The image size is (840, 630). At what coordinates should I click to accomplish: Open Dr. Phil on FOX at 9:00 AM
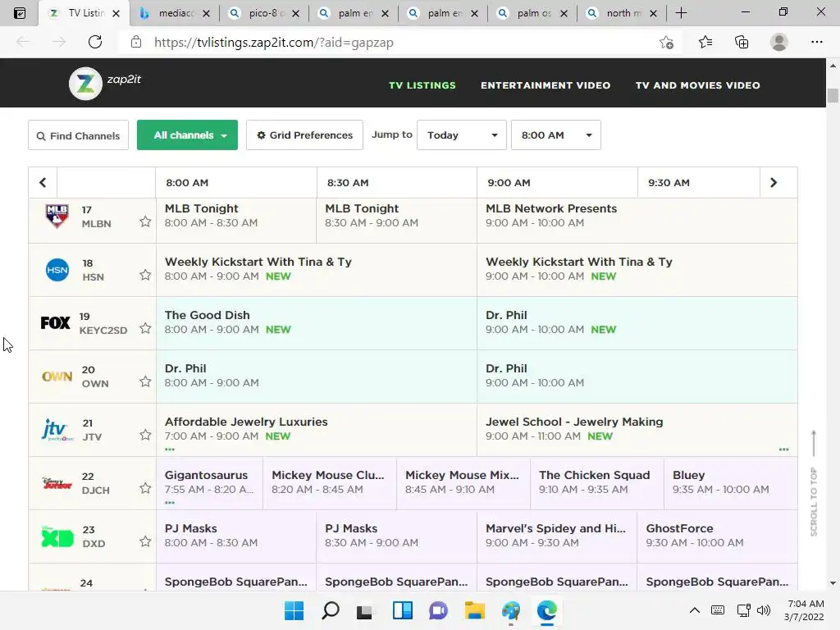coord(637,323)
